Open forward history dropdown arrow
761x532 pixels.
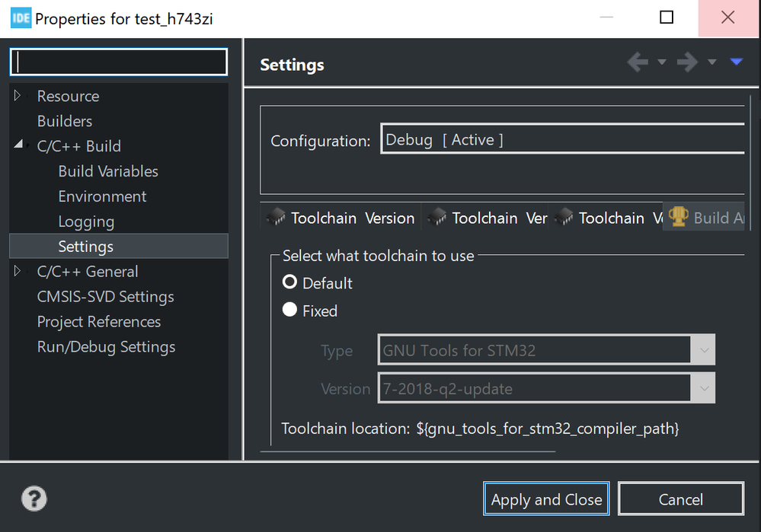(711, 62)
